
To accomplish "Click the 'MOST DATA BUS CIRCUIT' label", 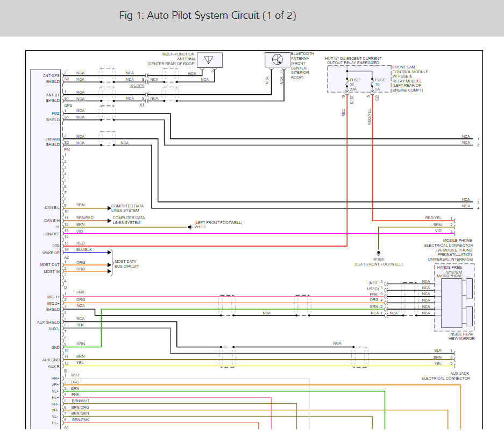I will tap(126, 264).
